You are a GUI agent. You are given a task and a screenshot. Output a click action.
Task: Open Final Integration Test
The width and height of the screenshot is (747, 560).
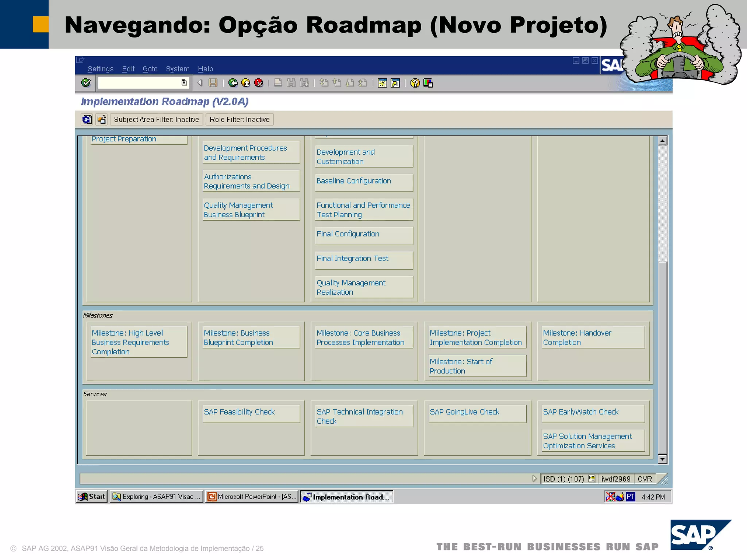click(364, 260)
